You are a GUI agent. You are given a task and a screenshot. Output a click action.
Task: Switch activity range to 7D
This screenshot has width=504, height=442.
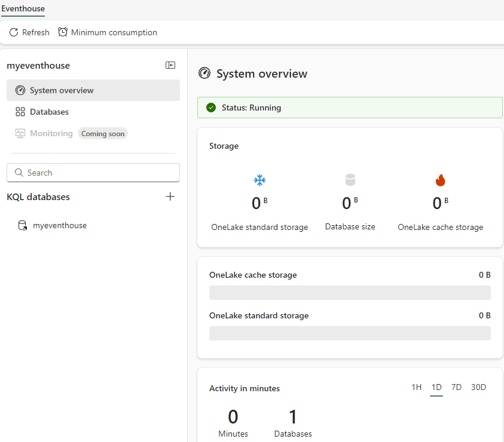[x=456, y=387]
